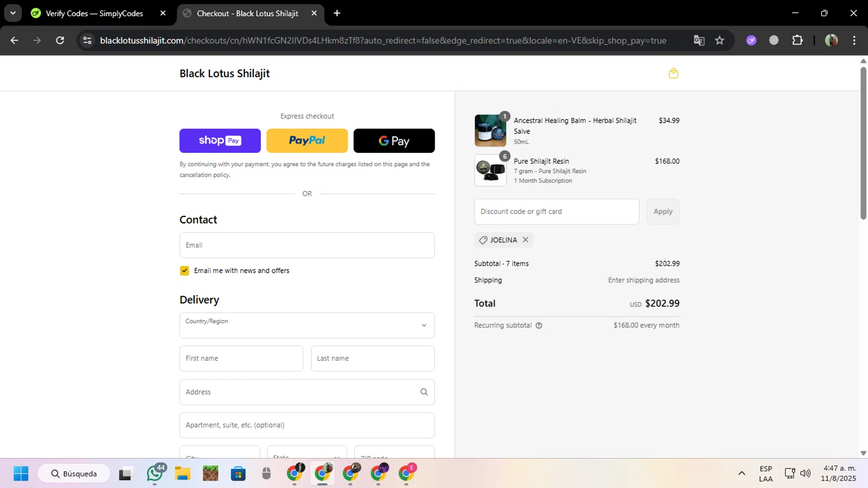This screenshot has height=488, width=868.
Task: Open Chrome profile avatar
Action: click(832, 41)
